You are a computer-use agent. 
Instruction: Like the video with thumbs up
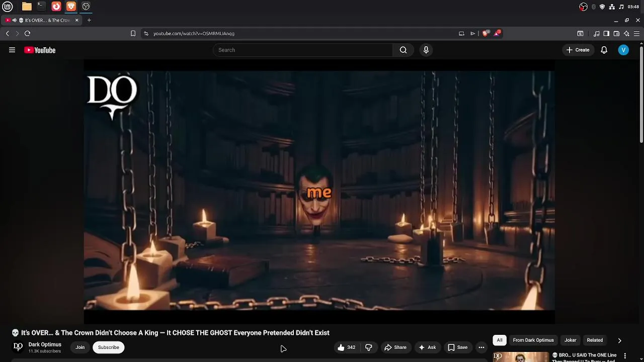click(347, 347)
